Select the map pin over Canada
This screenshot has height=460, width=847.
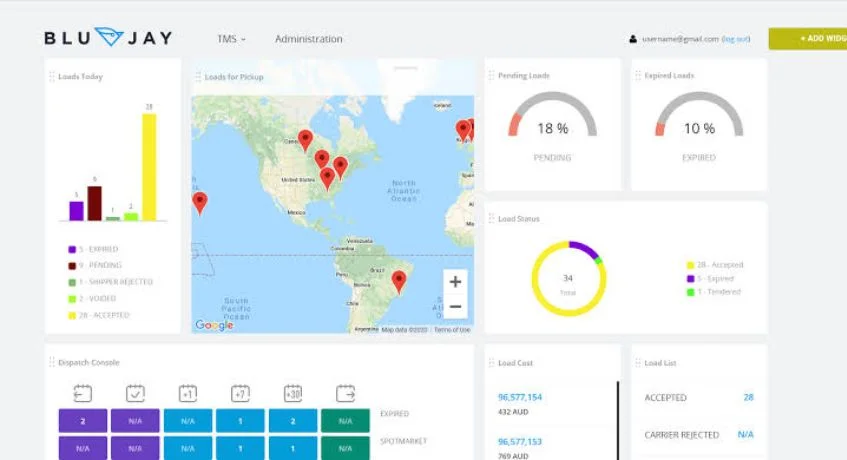[305, 140]
